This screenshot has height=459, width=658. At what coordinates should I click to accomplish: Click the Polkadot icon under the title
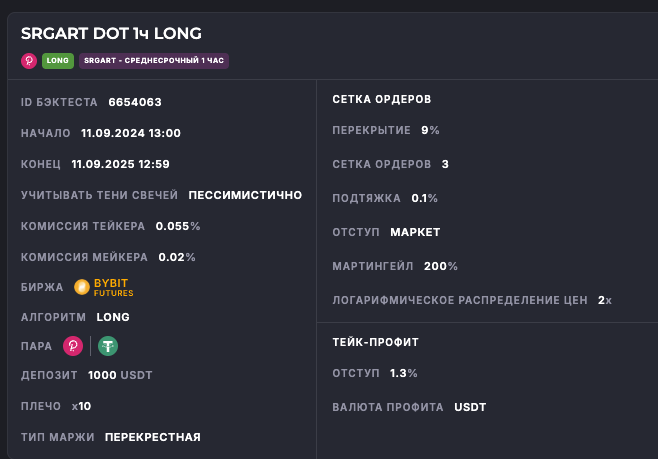[29, 61]
